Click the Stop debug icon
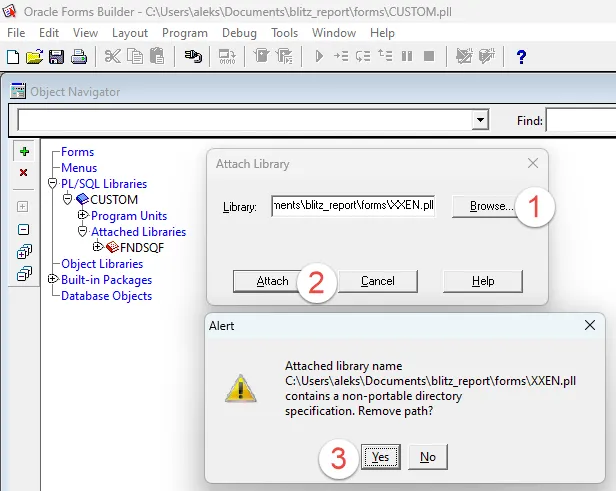This screenshot has height=491, width=616. [x=429, y=57]
